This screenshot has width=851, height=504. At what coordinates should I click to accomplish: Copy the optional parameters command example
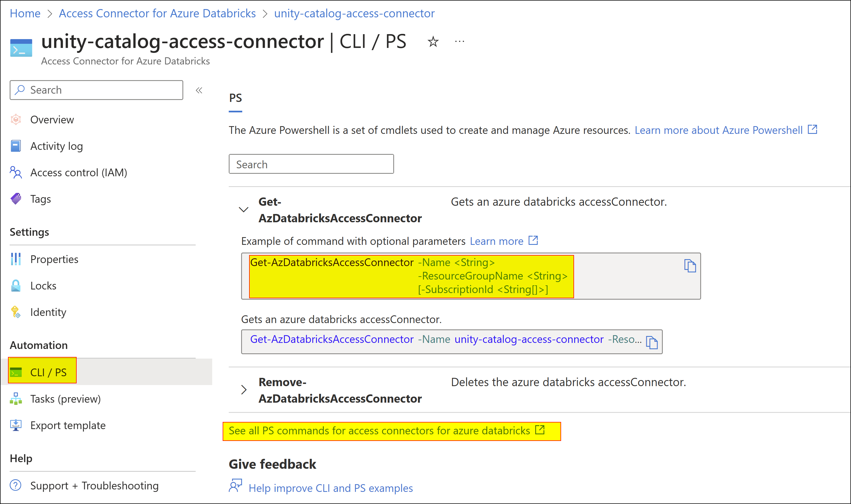tap(690, 266)
